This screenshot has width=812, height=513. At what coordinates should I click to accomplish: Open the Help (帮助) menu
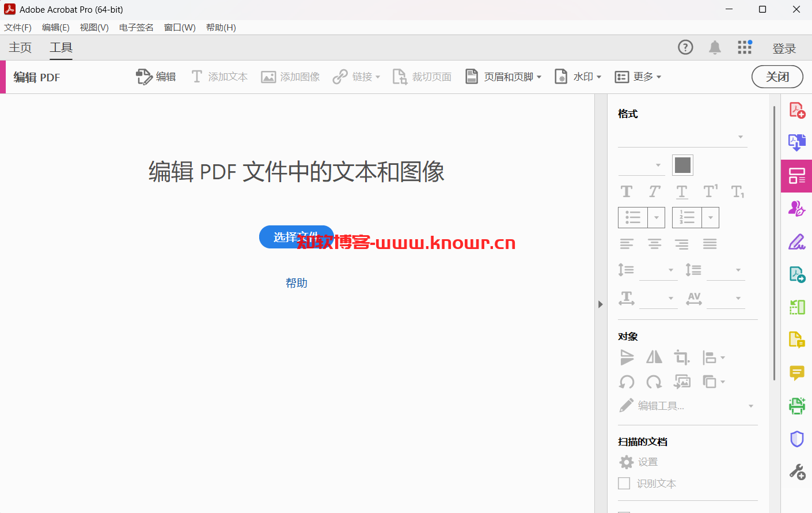coord(221,28)
